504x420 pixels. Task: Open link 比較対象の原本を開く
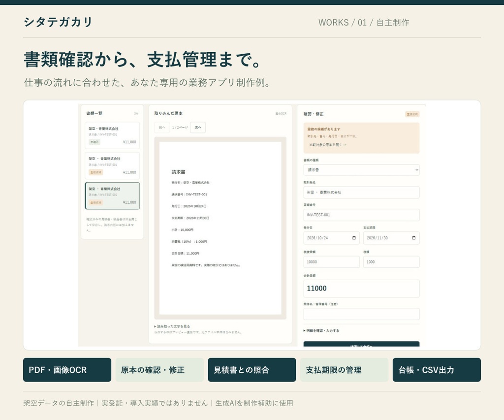[x=327, y=145]
